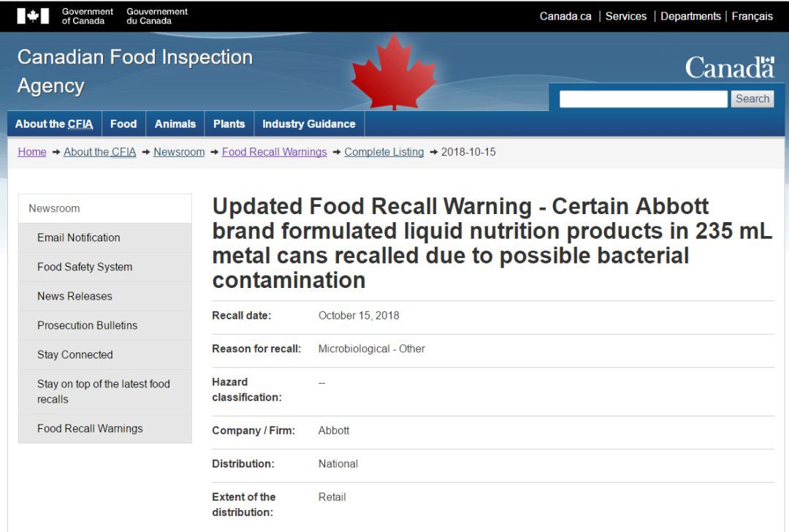Open the Plants navigation tab
The image size is (789, 532).
pyautogui.click(x=229, y=124)
